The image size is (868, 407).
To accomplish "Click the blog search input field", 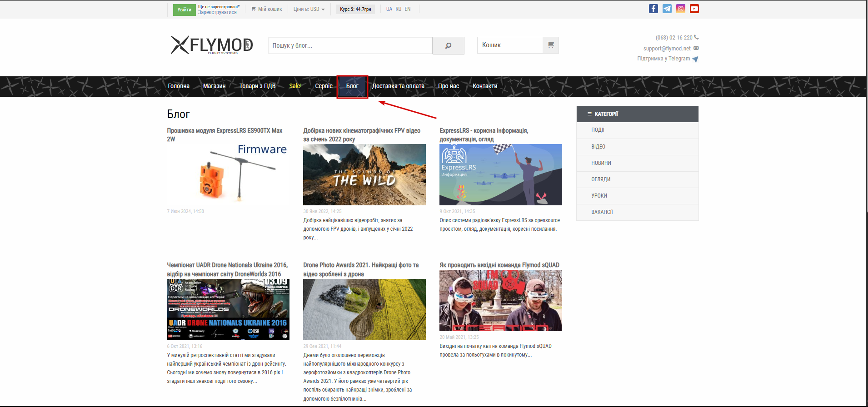I will click(350, 45).
